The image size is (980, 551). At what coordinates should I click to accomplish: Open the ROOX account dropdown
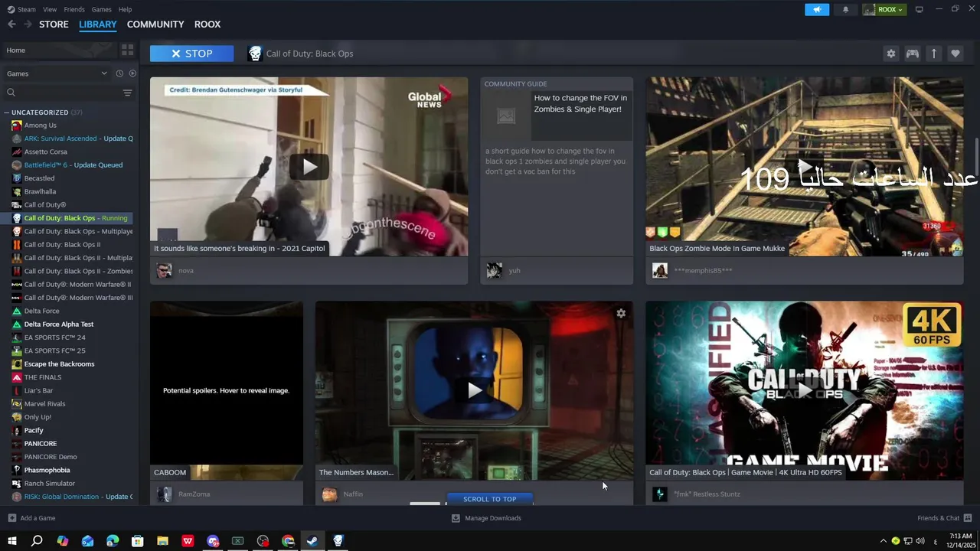click(x=884, y=9)
